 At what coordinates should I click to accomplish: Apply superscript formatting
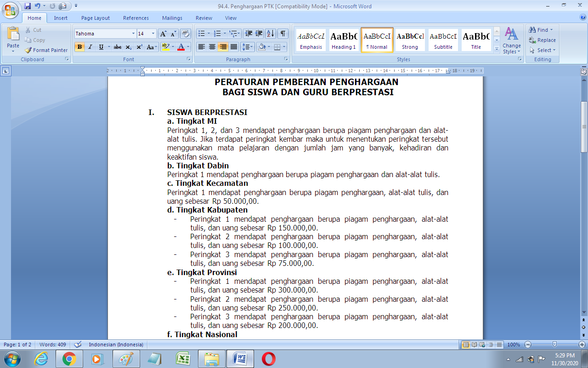[139, 47]
